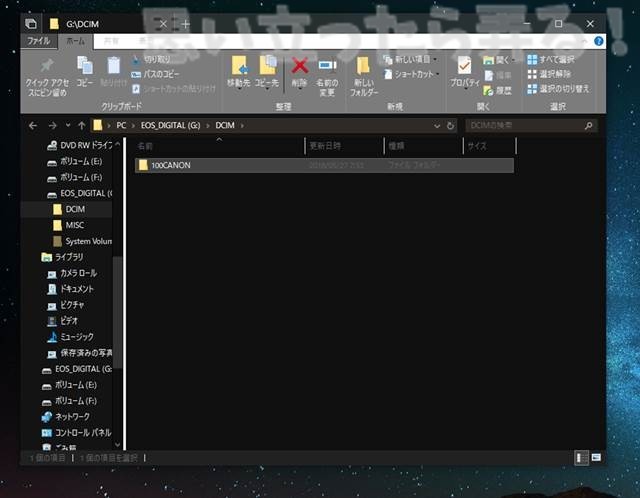Switch to the Share (共有) ribbon tab
Image resolution: width=640 pixels, height=498 pixels.
pyautogui.click(x=111, y=41)
